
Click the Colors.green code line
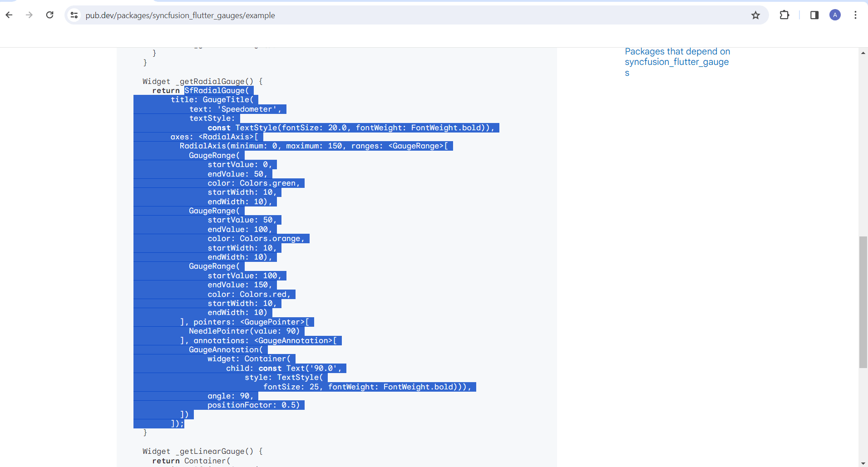[x=254, y=183]
